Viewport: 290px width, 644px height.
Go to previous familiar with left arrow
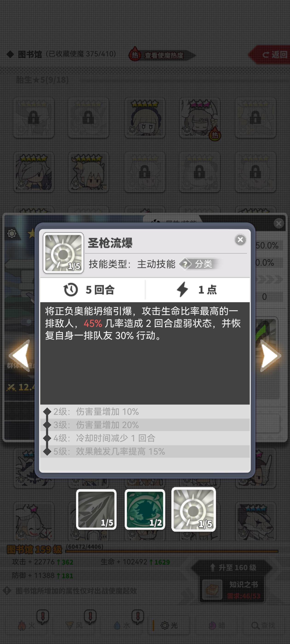click(x=20, y=356)
